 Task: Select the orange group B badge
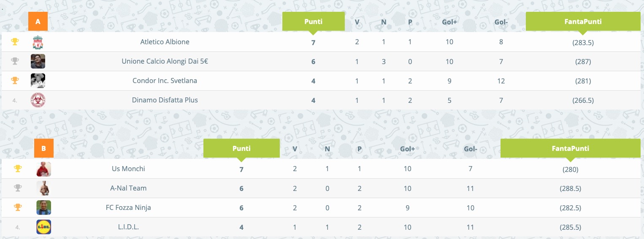point(44,148)
